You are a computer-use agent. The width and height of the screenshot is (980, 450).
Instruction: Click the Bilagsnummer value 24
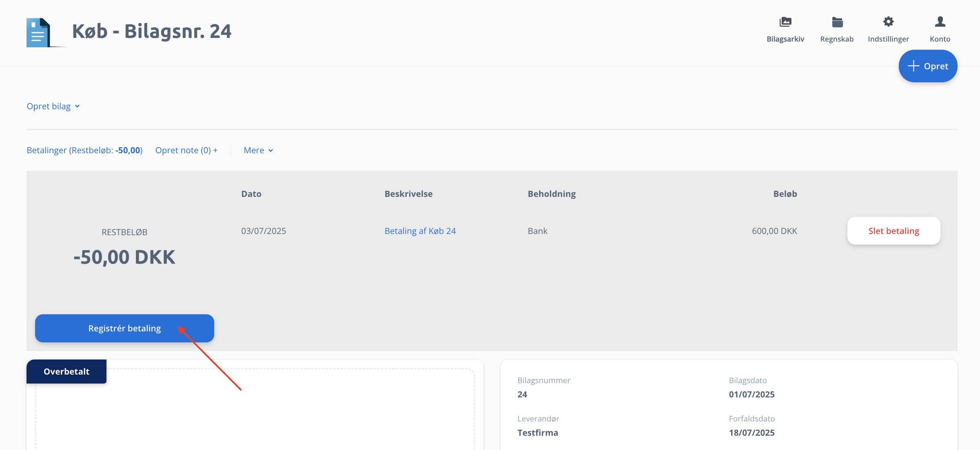[x=522, y=395]
